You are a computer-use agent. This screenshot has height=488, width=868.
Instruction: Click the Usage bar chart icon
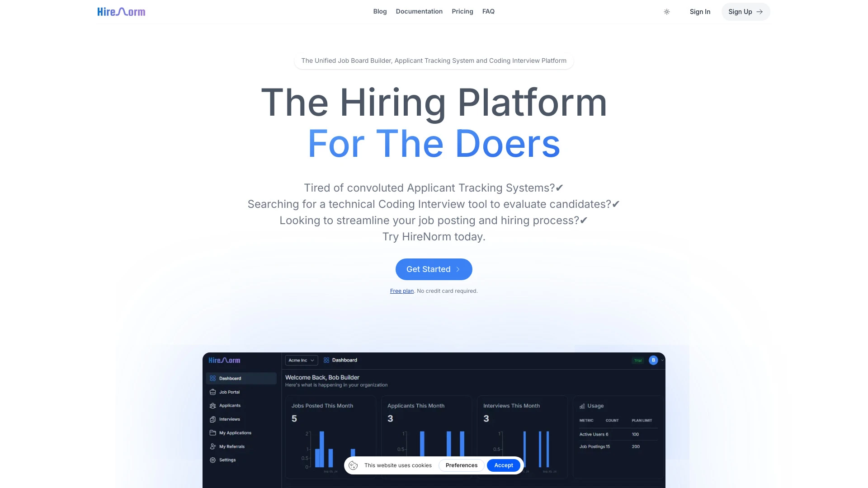coord(582,406)
